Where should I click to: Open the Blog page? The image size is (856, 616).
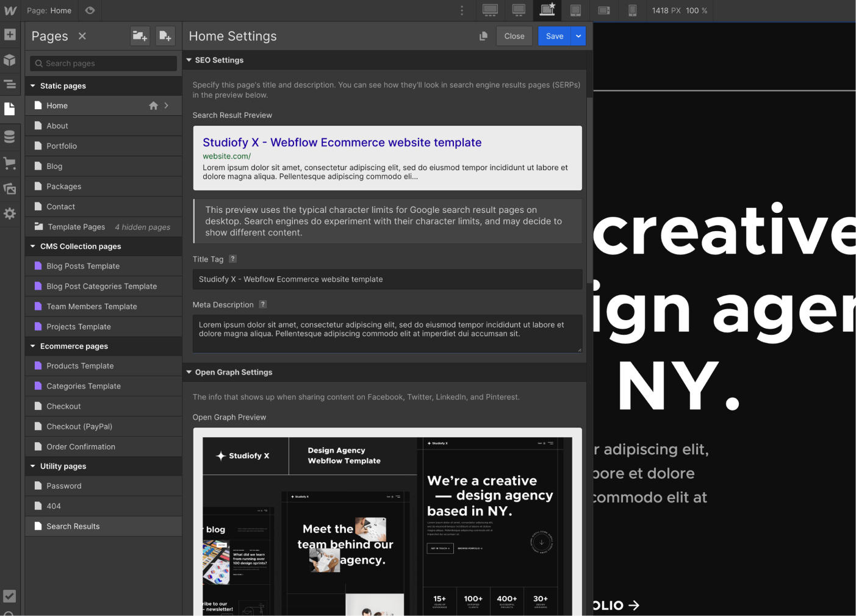104,166
